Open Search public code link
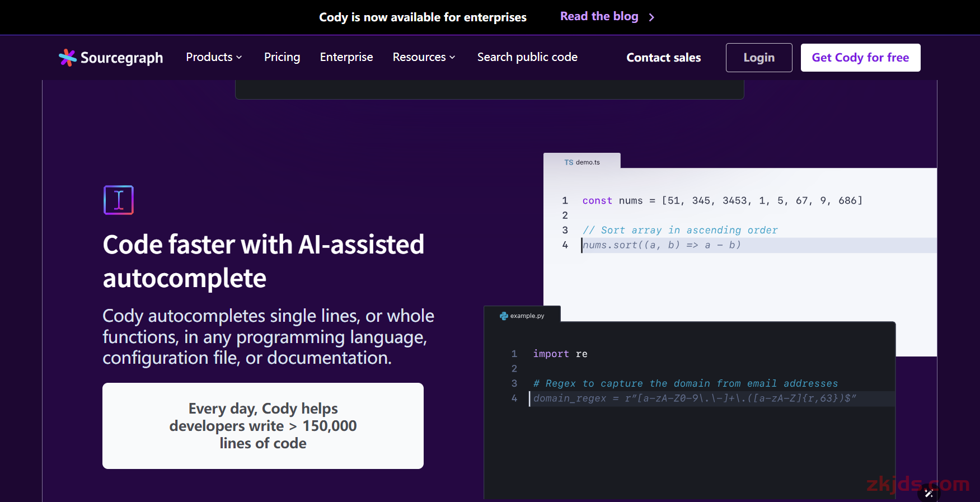 [x=527, y=57]
